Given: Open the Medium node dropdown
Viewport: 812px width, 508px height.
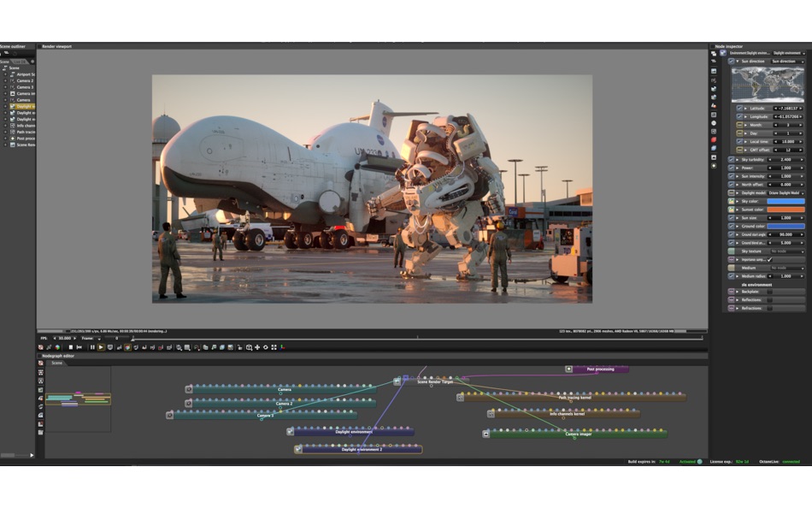Looking at the screenshot, I should click(x=788, y=268).
